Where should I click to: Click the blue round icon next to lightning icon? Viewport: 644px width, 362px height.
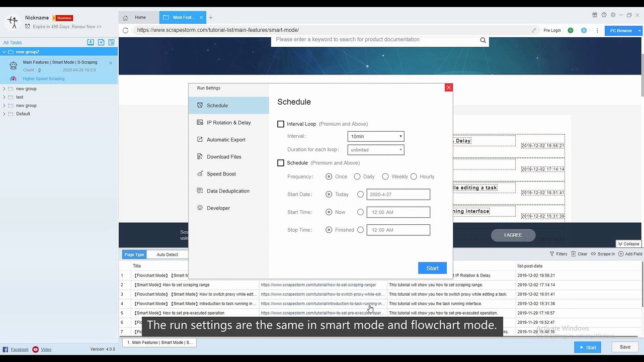[x=584, y=31]
